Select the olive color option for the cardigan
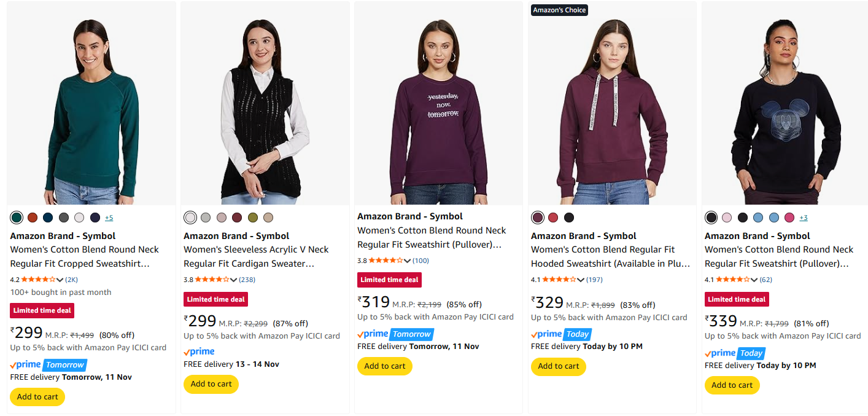 pos(252,218)
